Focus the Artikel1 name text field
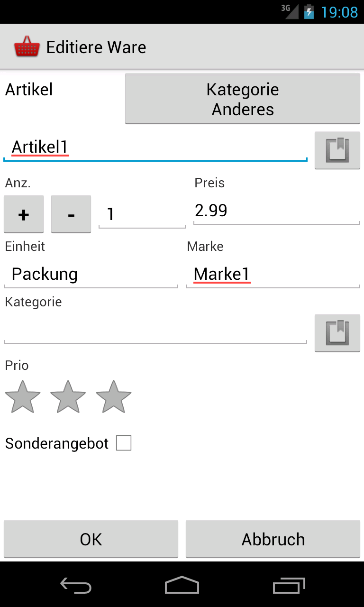The width and height of the screenshot is (364, 607). pos(155,147)
